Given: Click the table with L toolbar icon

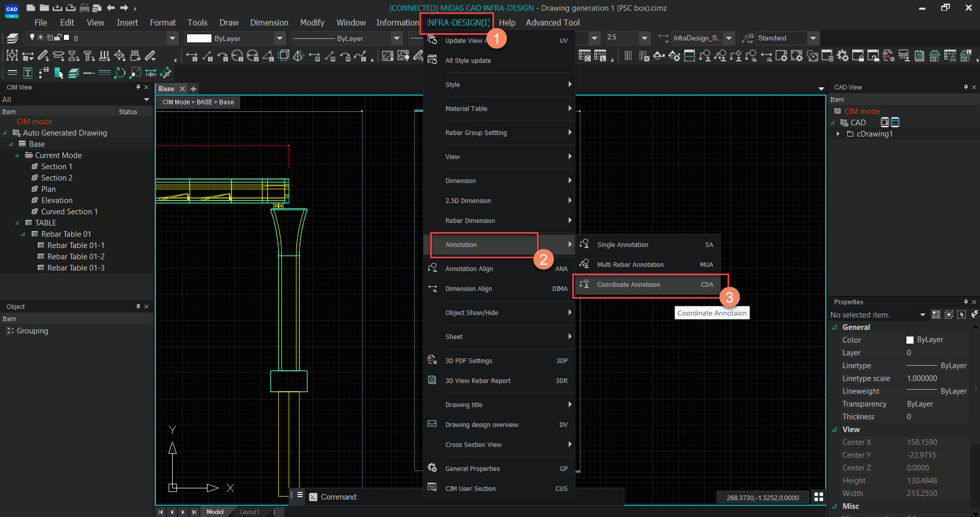Looking at the screenshot, I should point(600,56).
